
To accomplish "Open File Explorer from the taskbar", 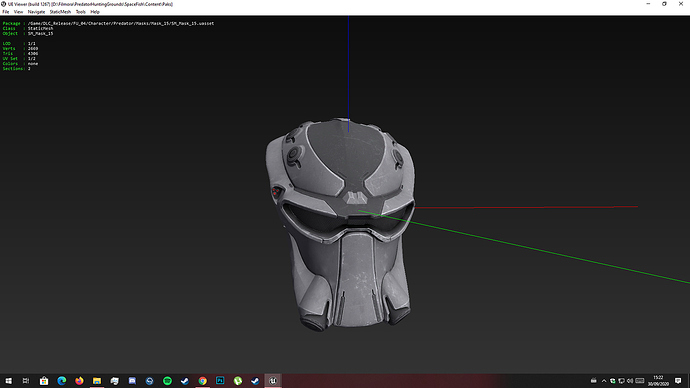I will point(97,381).
